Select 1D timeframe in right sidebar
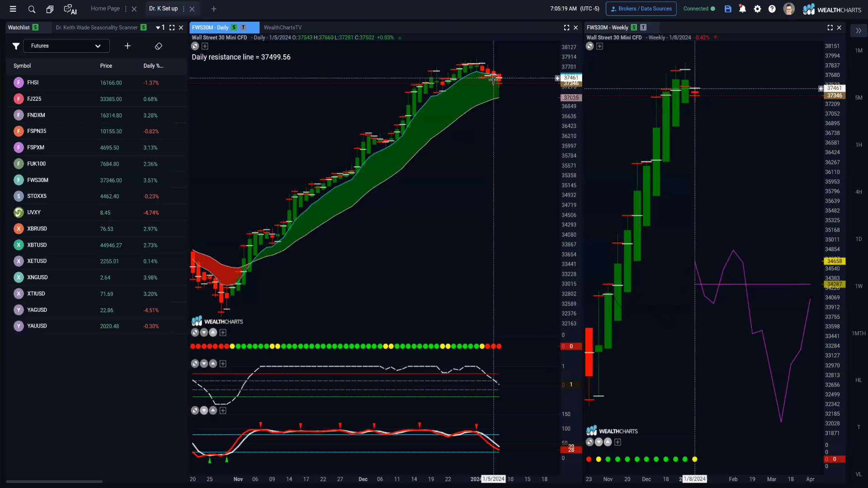 tap(859, 239)
